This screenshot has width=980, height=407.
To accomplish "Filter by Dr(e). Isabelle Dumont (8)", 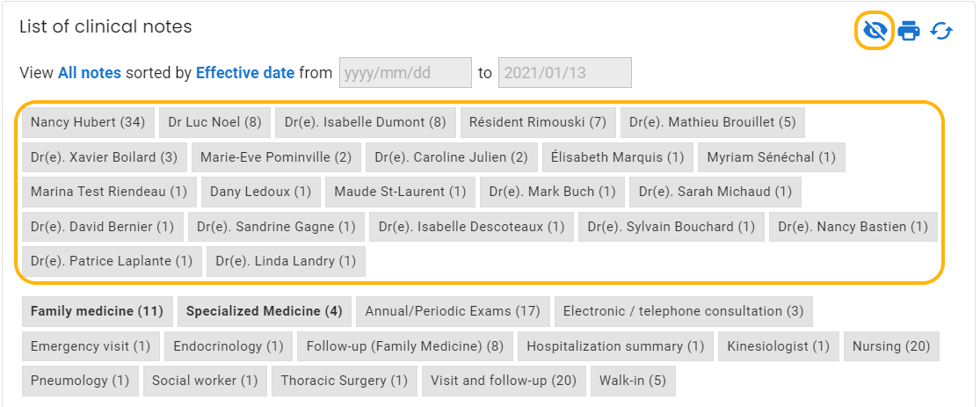I will [365, 122].
